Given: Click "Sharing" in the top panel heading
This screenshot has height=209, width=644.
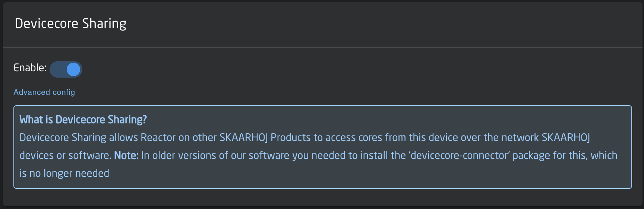Looking at the screenshot, I should (x=104, y=24).
